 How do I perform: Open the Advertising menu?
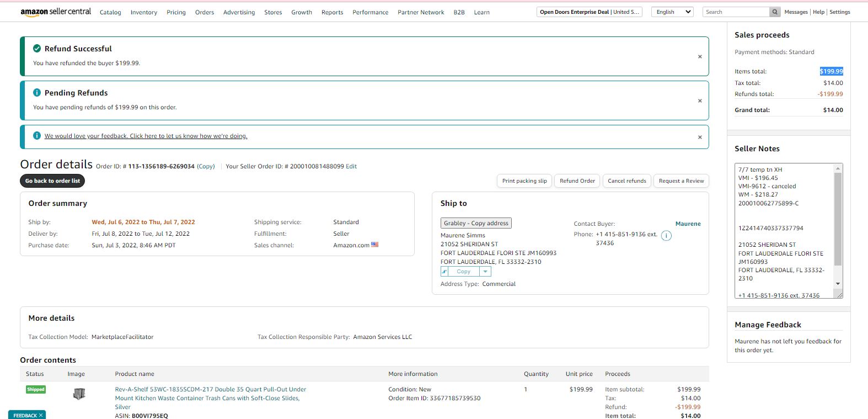[239, 12]
